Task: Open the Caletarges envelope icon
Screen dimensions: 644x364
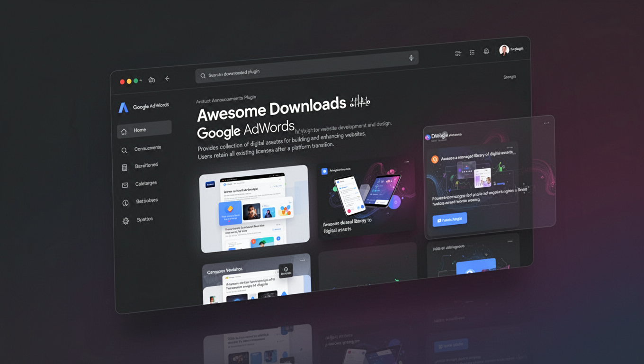Action: click(x=125, y=184)
